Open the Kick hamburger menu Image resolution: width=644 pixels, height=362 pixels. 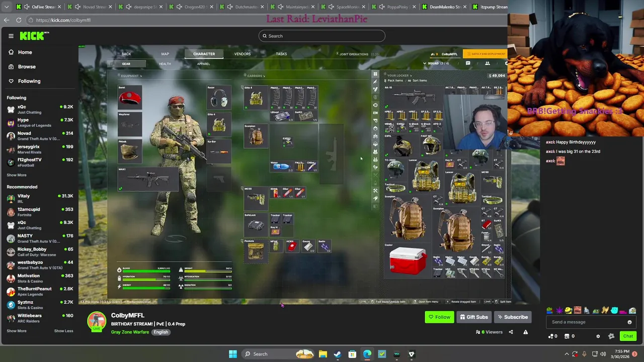tap(11, 36)
